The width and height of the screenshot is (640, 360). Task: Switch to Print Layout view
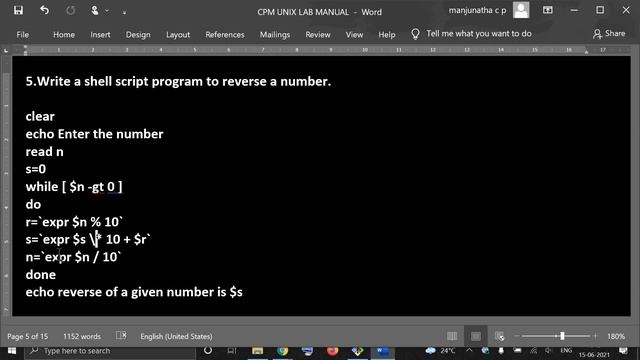coord(476,336)
